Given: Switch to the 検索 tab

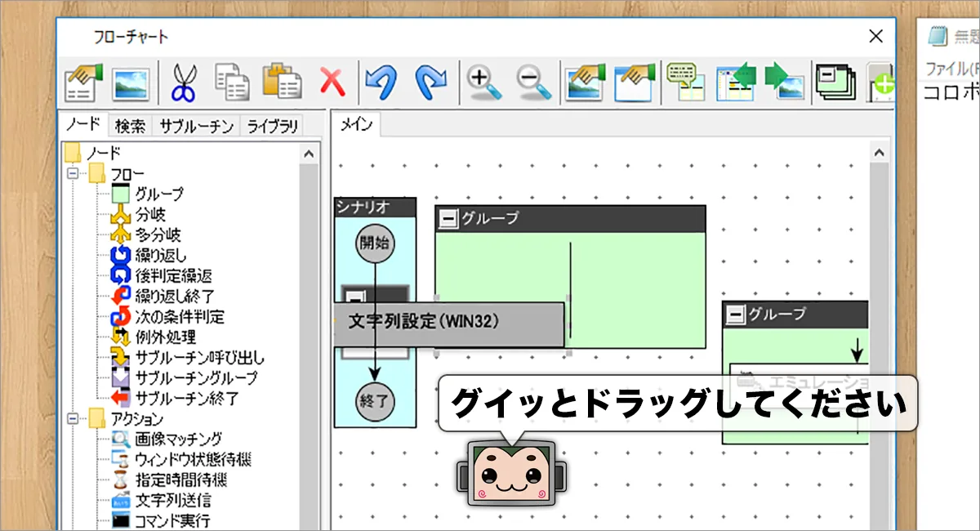Looking at the screenshot, I should click(130, 126).
